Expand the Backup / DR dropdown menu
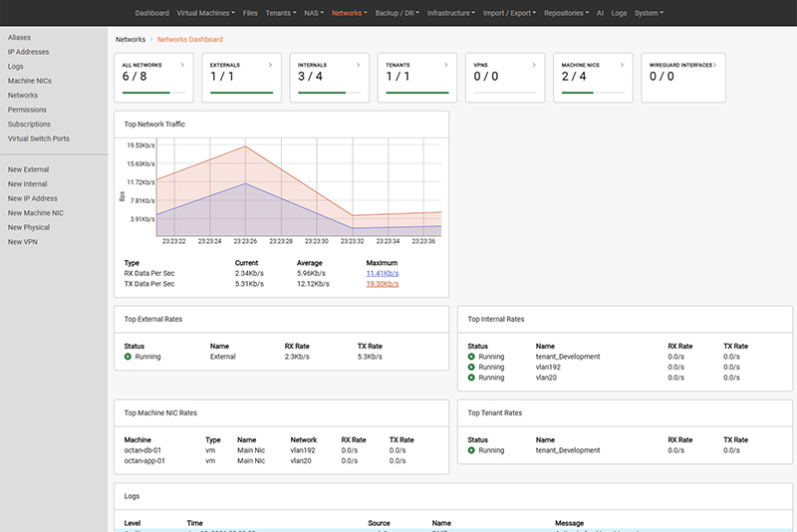The height and width of the screenshot is (532, 797). pyautogui.click(x=397, y=13)
